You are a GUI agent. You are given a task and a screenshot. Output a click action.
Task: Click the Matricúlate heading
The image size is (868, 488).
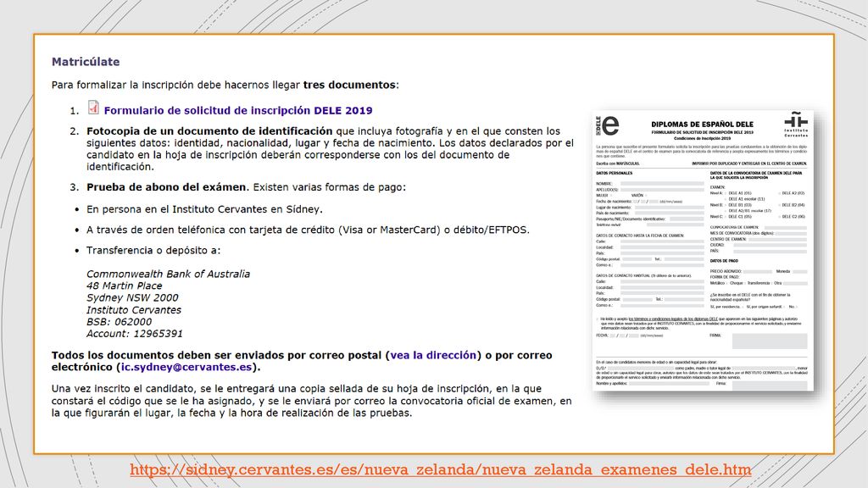[x=86, y=62]
